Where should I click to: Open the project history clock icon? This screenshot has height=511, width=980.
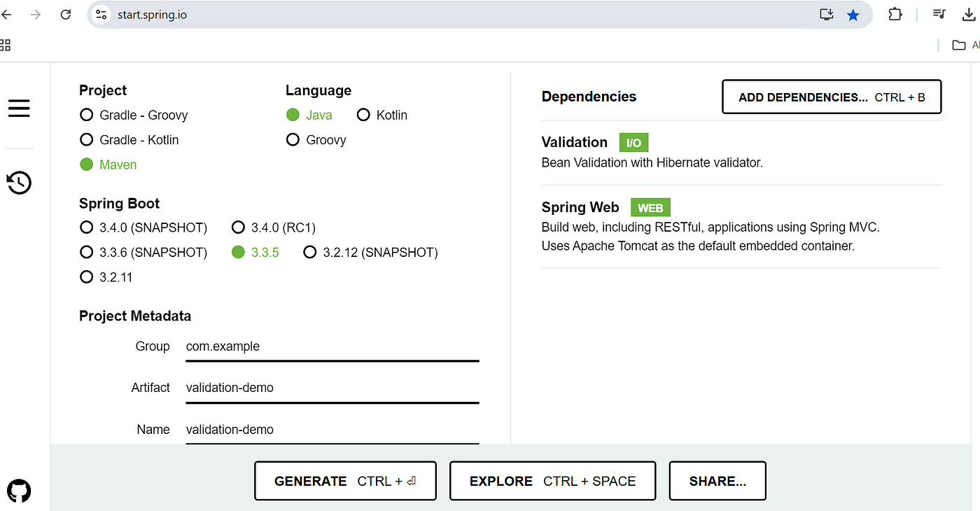19,183
